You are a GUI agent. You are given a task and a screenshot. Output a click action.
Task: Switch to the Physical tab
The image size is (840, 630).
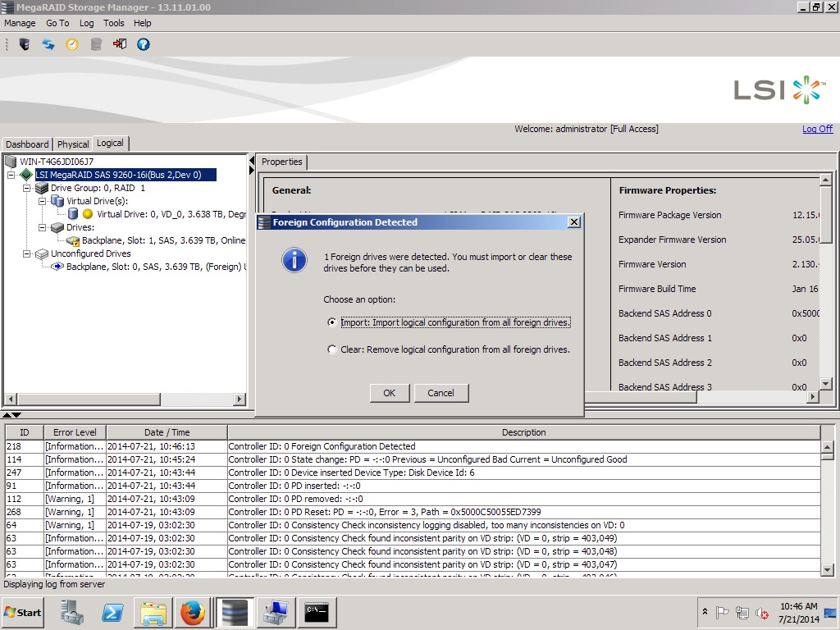73,144
